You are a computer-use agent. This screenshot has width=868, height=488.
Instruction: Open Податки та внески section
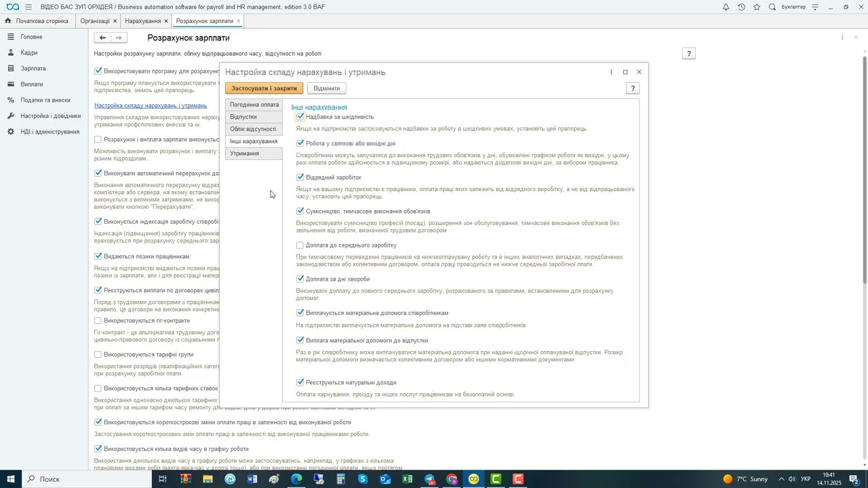(45, 100)
